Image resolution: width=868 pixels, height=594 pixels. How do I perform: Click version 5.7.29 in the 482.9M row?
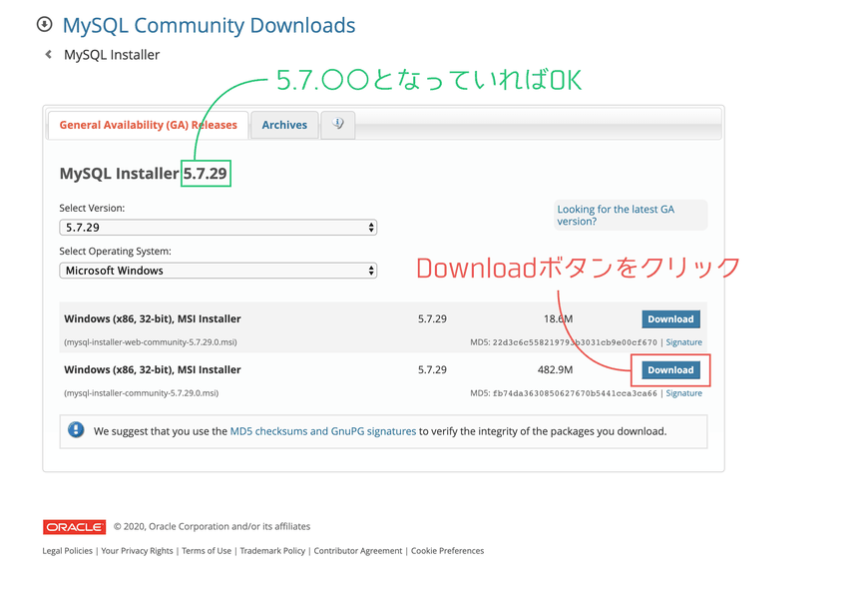point(432,369)
